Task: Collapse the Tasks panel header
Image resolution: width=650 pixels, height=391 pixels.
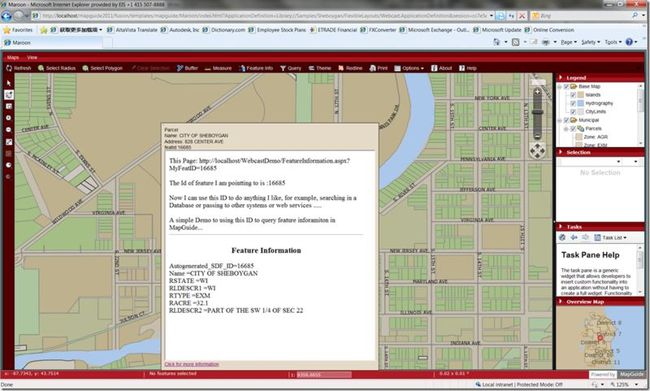Action: 600,227
